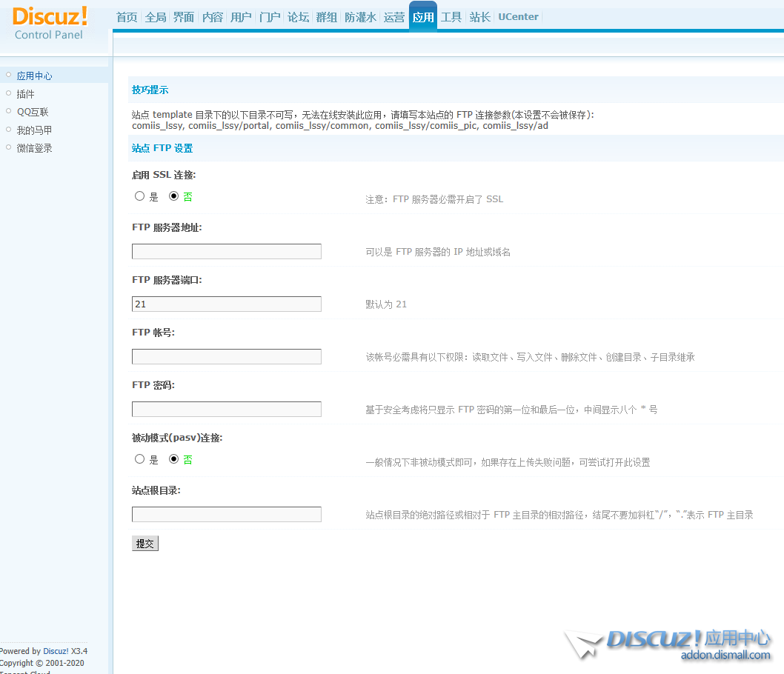Focus the FTP 密码 input field
This screenshot has width=784, height=674.
pyautogui.click(x=227, y=410)
